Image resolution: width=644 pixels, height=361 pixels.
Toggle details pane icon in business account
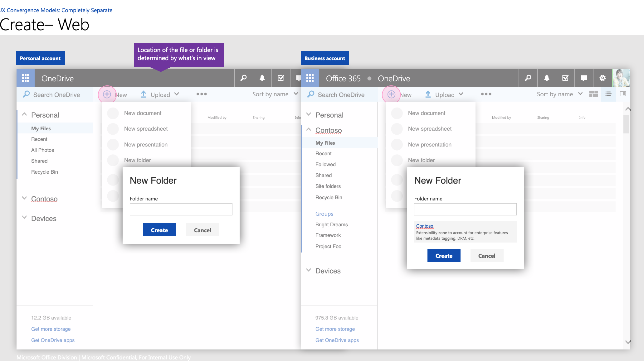(x=623, y=94)
